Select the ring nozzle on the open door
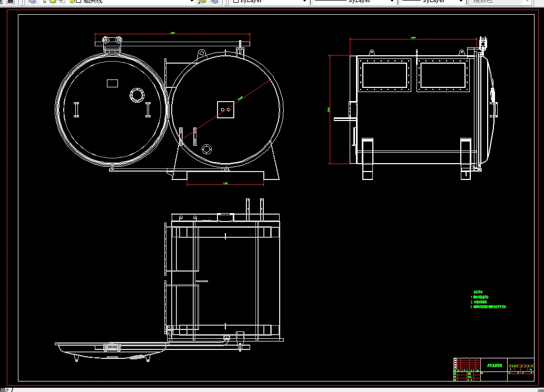 (137, 95)
